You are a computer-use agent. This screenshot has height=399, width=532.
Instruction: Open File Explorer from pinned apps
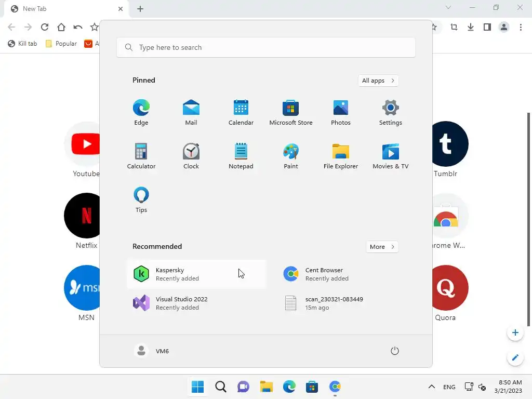tap(341, 156)
